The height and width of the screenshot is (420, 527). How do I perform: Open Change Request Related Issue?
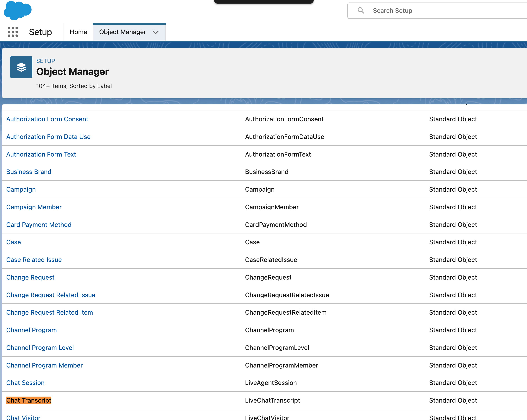click(x=51, y=295)
